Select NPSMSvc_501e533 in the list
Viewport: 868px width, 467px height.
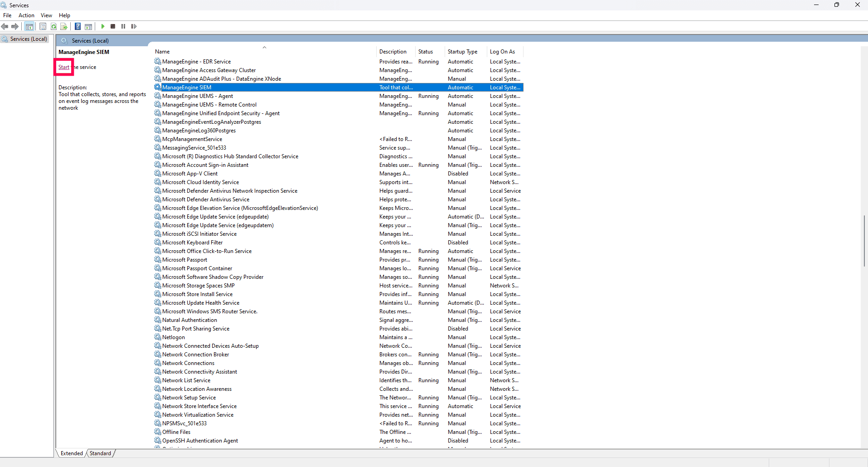[339, 423]
